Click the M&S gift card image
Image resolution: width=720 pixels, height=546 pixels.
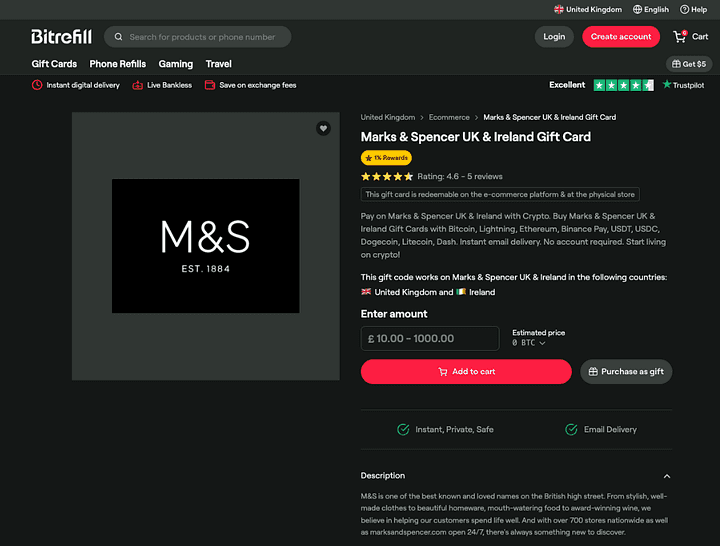coord(206,246)
